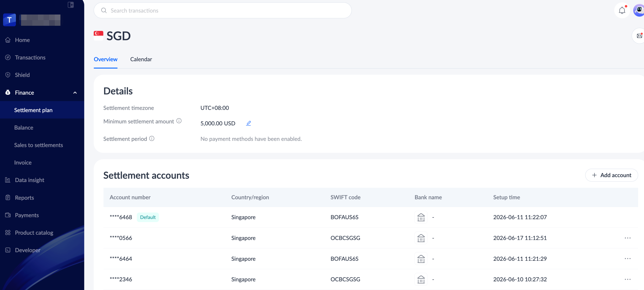Viewport: 644px width, 290px height.
Task: Show info for Minimum settlement amount
Action: [179, 121]
